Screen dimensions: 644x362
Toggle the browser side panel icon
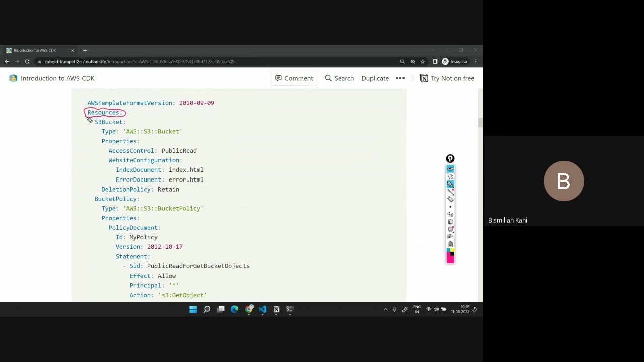tap(435, 61)
